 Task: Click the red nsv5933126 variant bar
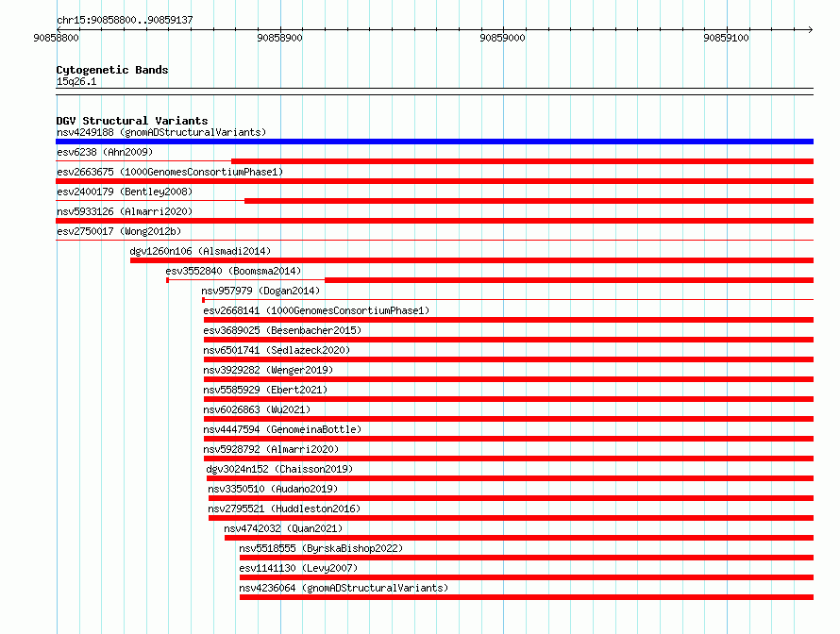434,221
